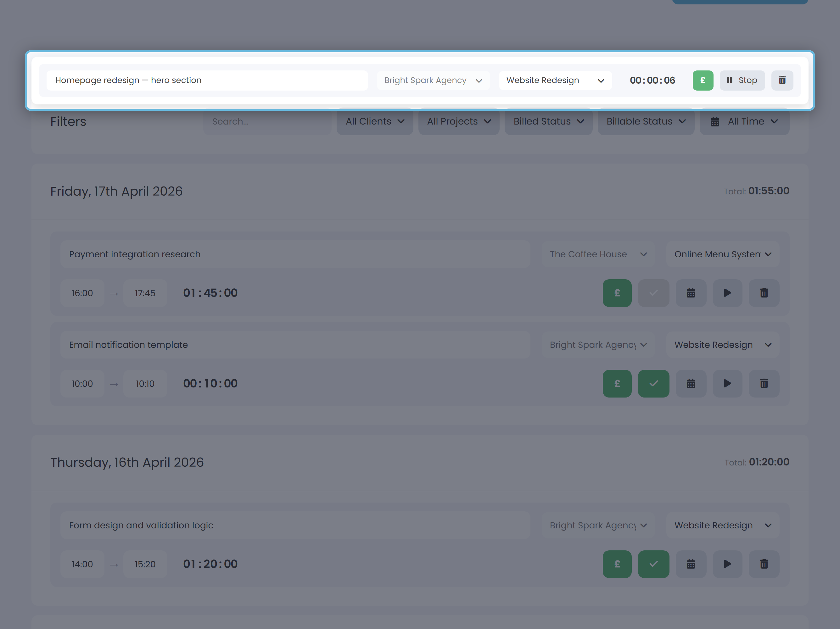This screenshot has height=629, width=840.
Task: Edit Email notification template description
Action: tap(295, 345)
